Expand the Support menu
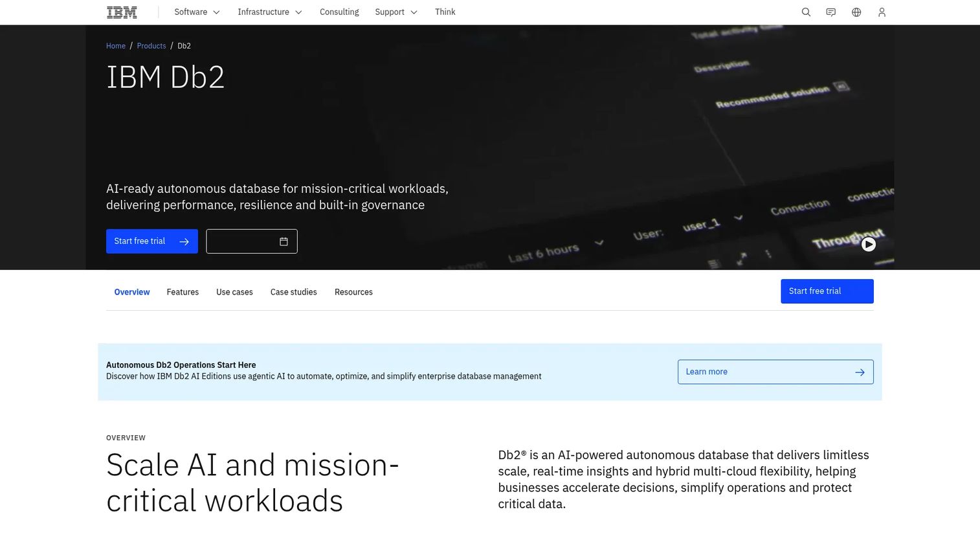Viewport: 980px width, 551px height. [x=396, y=12]
